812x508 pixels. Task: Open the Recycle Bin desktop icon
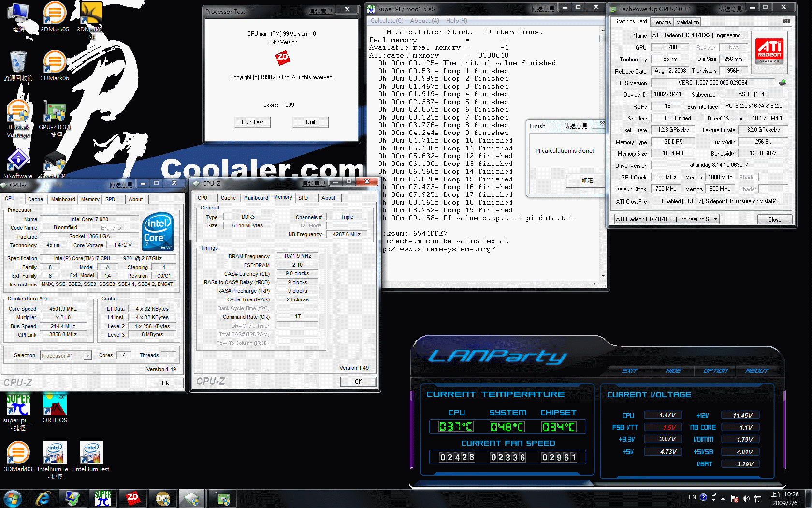point(18,66)
